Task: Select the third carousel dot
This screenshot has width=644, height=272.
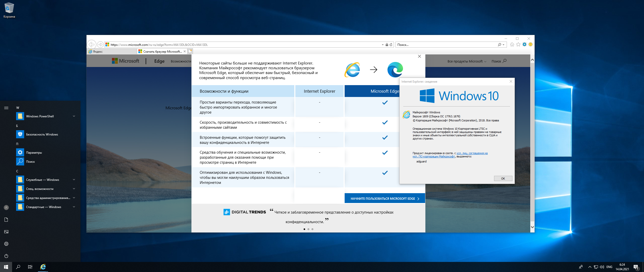Action: 312,229
